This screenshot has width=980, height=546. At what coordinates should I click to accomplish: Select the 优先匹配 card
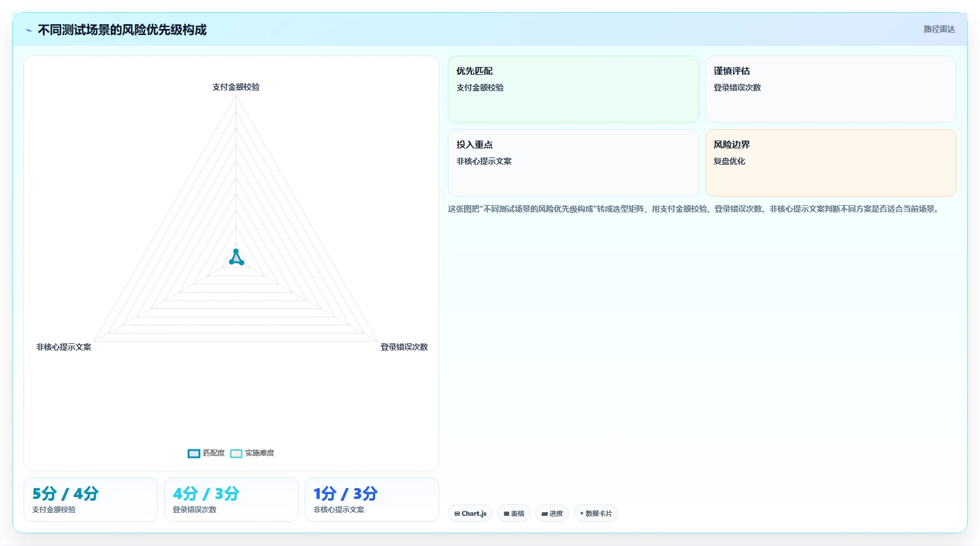(573, 89)
